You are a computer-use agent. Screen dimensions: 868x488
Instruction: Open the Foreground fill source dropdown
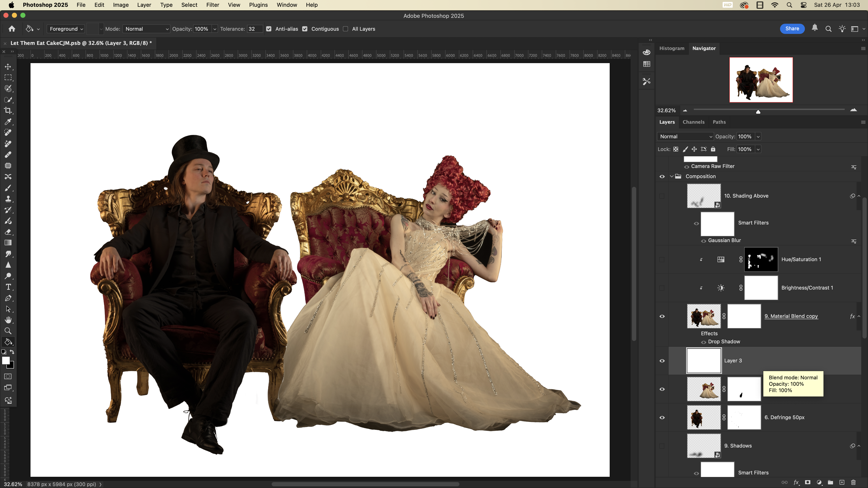[x=66, y=29]
